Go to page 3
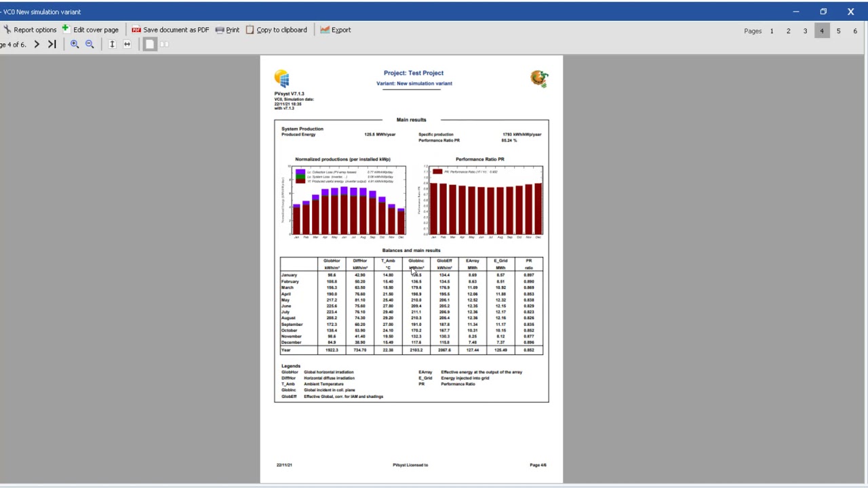 [x=806, y=31]
